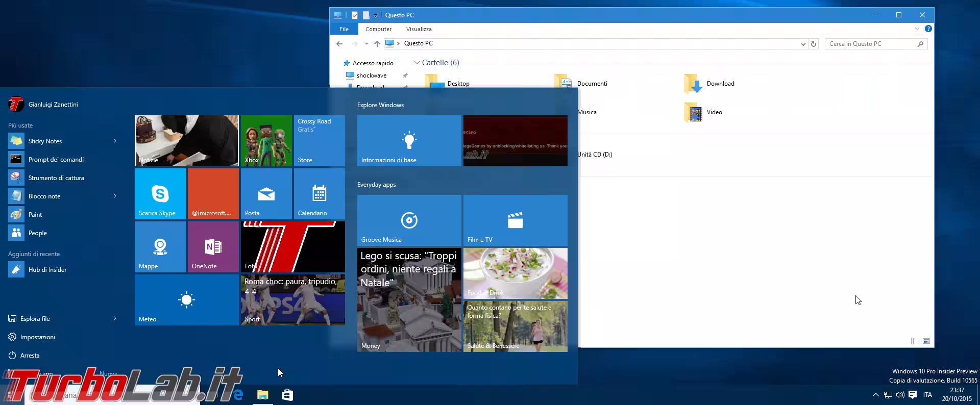Open the Mappe tile
Image resolution: width=980 pixels, height=405 pixels.
pyautogui.click(x=160, y=247)
